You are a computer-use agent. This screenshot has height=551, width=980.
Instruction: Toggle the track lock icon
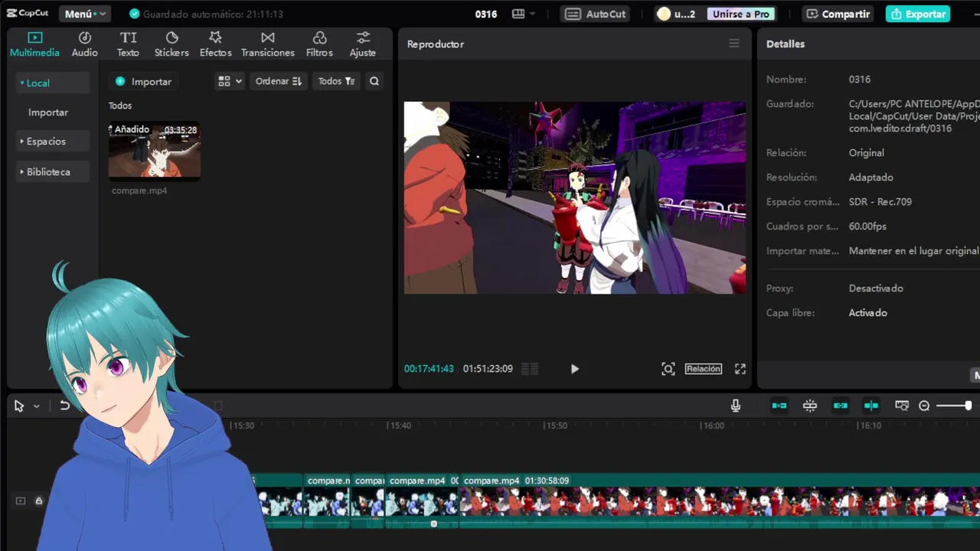coord(38,500)
